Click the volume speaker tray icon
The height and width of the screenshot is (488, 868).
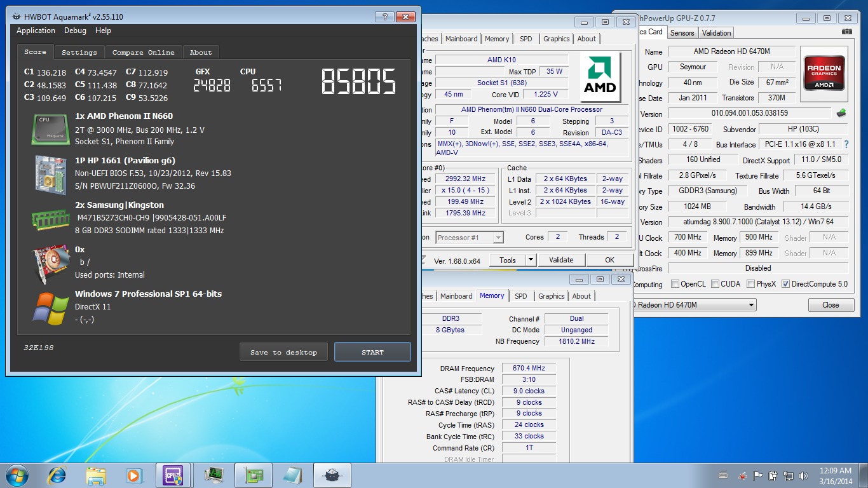pyautogui.click(x=804, y=475)
